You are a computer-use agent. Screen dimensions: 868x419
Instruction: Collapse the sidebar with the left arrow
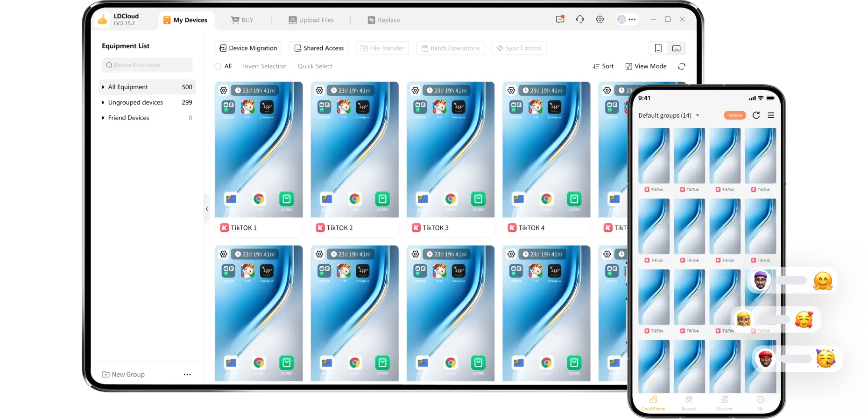point(207,209)
